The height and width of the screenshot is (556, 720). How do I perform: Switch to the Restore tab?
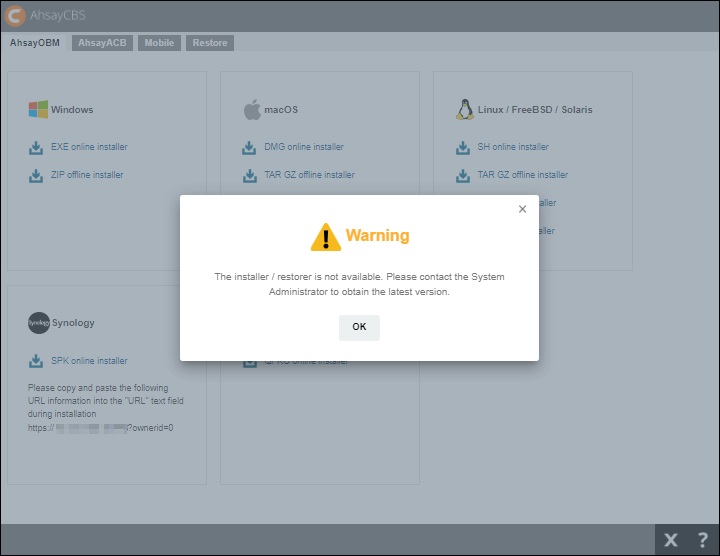coord(210,43)
